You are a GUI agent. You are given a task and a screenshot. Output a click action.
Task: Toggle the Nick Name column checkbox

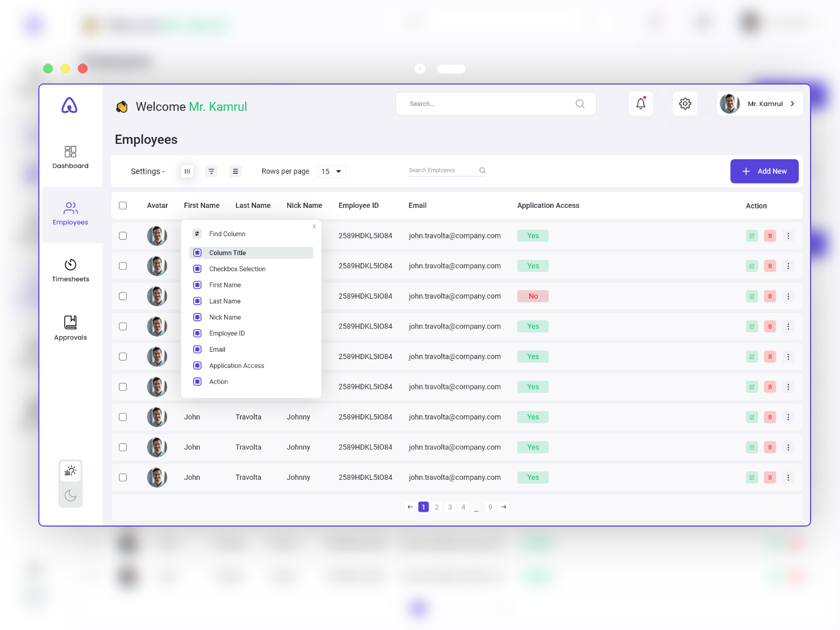(x=197, y=317)
